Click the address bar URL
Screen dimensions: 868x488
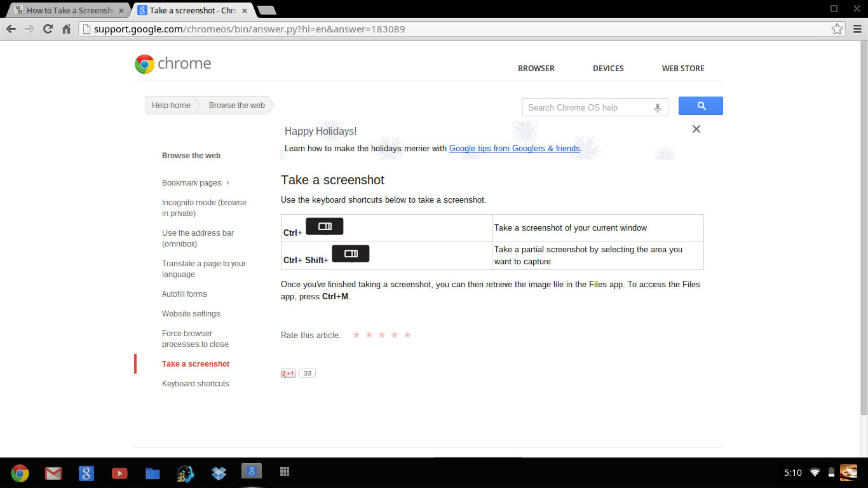(249, 29)
